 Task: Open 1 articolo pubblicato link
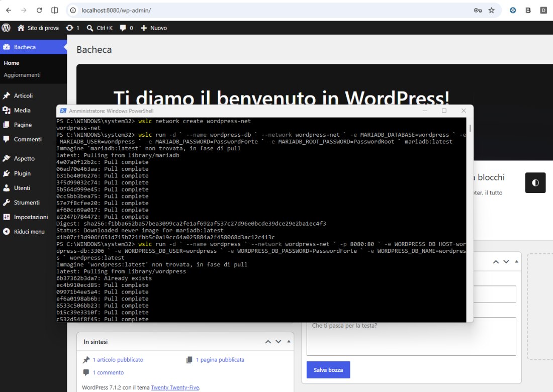pos(118,359)
